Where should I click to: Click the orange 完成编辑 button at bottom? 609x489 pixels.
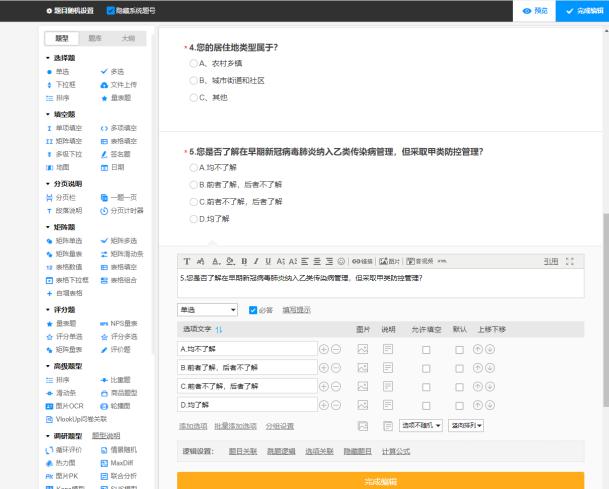pos(381,481)
